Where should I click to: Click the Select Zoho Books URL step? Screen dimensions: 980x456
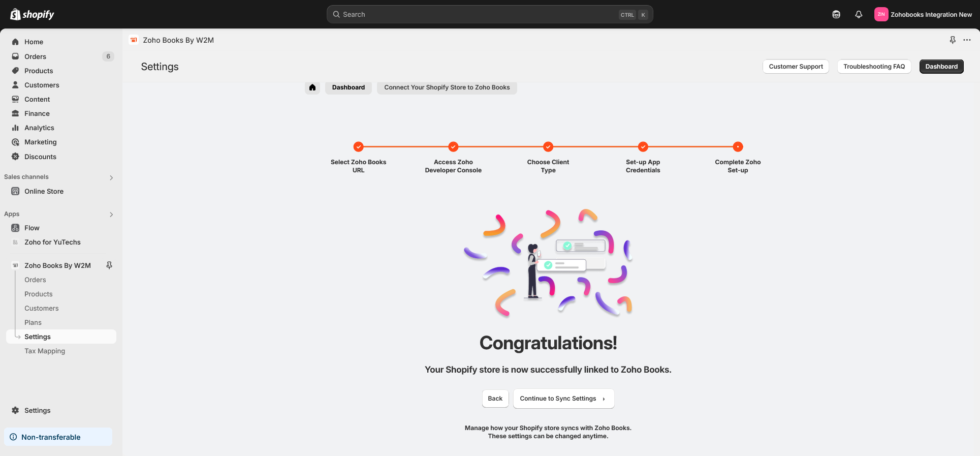[x=359, y=147]
